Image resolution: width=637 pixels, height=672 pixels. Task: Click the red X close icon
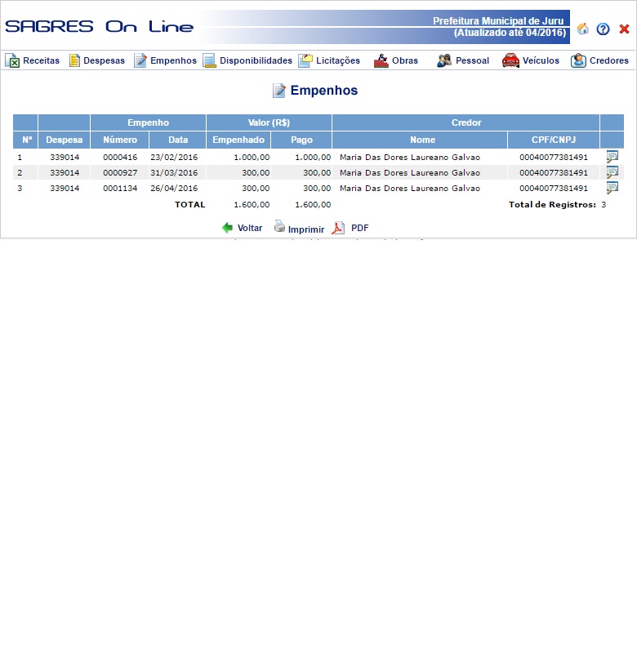point(624,29)
